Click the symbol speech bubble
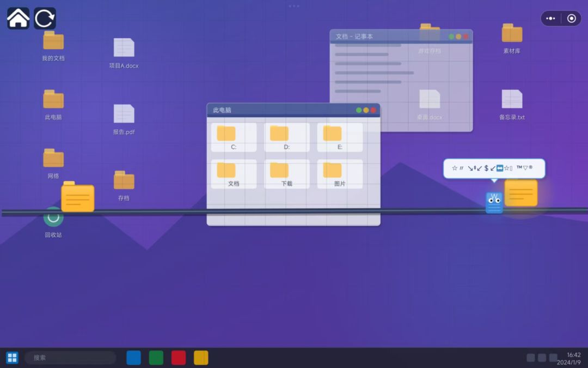588x368 pixels. pos(494,168)
